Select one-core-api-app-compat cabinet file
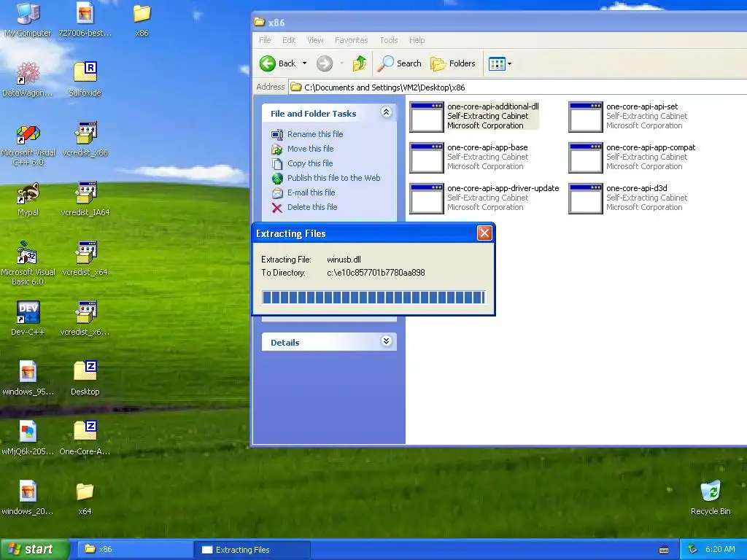The image size is (747, 560). pos(632,157)
